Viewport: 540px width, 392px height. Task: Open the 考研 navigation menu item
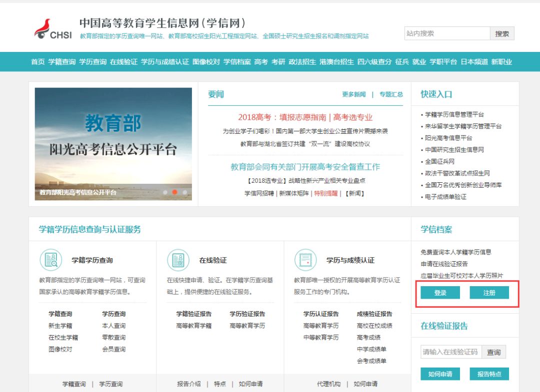278,62
